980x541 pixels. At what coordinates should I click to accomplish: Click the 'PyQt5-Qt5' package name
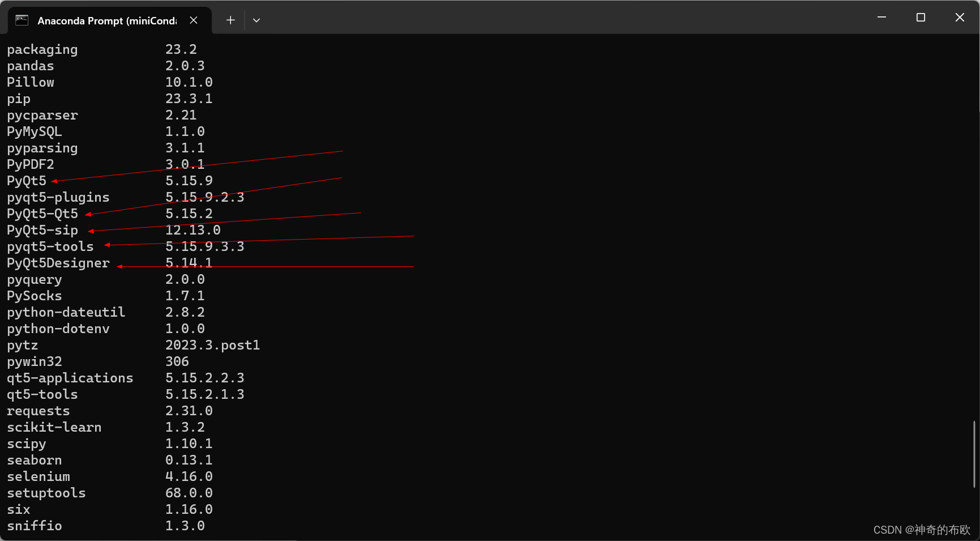[x=42, y=214]
